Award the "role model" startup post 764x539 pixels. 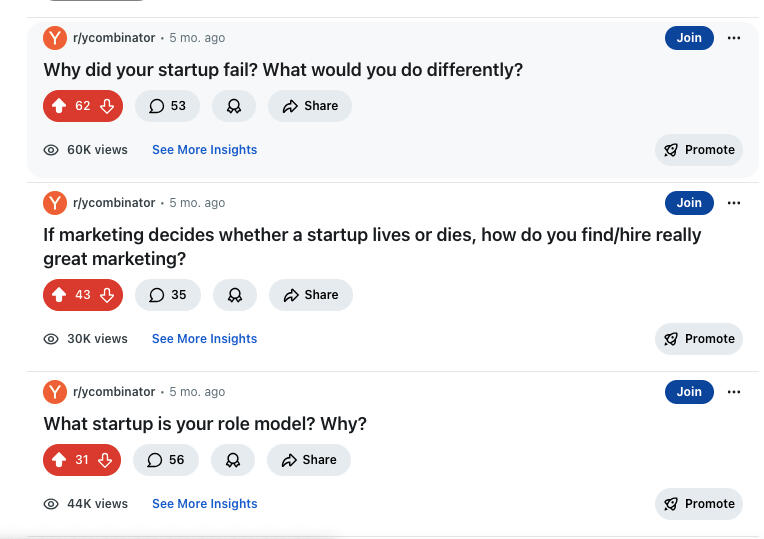pos(233,460)
